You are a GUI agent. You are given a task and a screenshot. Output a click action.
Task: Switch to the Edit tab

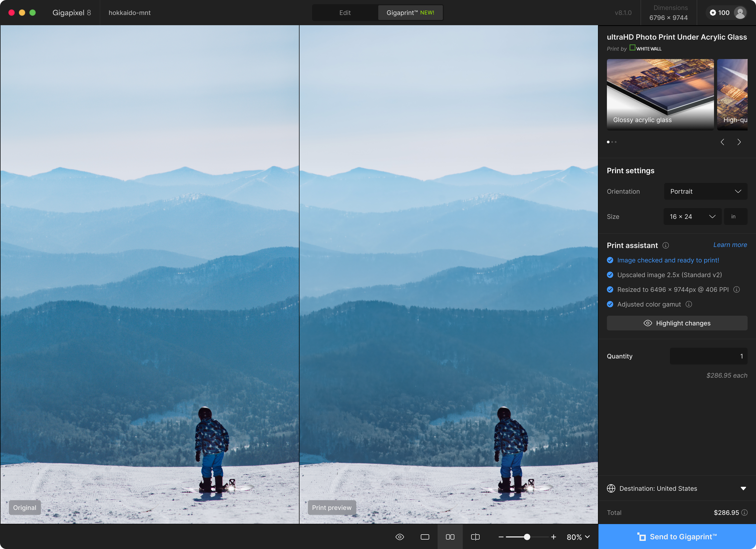click(345, 13)
